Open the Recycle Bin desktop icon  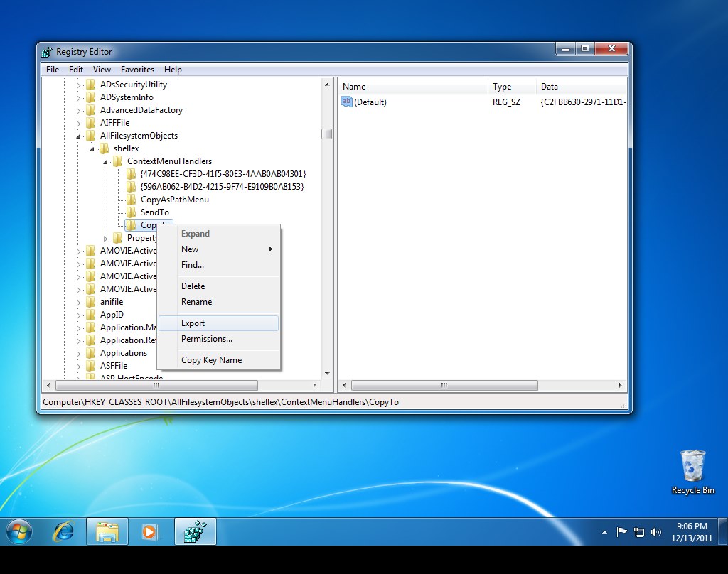coord(692,472)
